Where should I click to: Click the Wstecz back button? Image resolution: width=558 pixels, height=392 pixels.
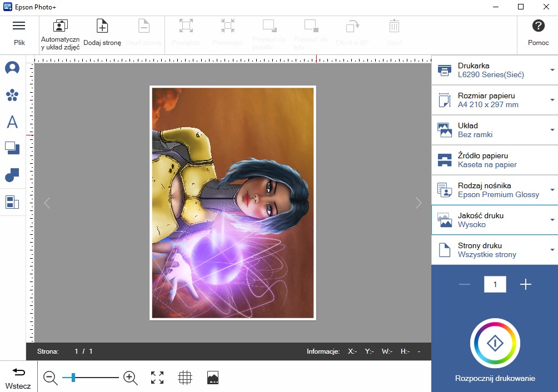18,378
